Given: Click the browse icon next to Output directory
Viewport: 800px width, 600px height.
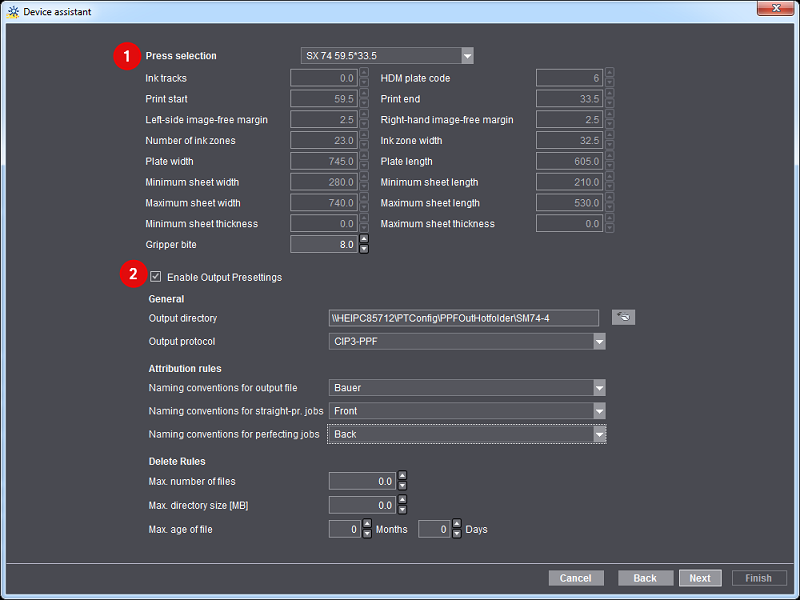Looking at the screenshot, I should point(623,318).
